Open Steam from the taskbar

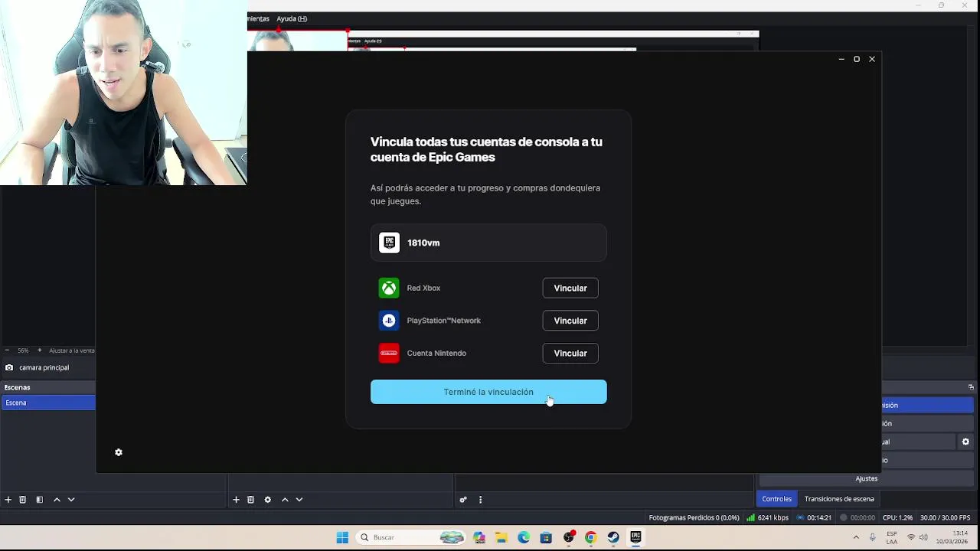[613, 537]
